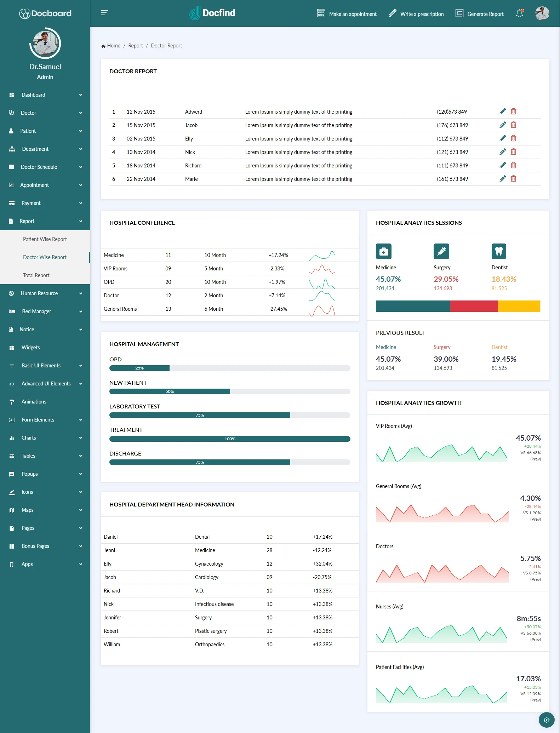Delete the Jacob row with trash icon
This screenshot has height=733, width=560.
513,125
